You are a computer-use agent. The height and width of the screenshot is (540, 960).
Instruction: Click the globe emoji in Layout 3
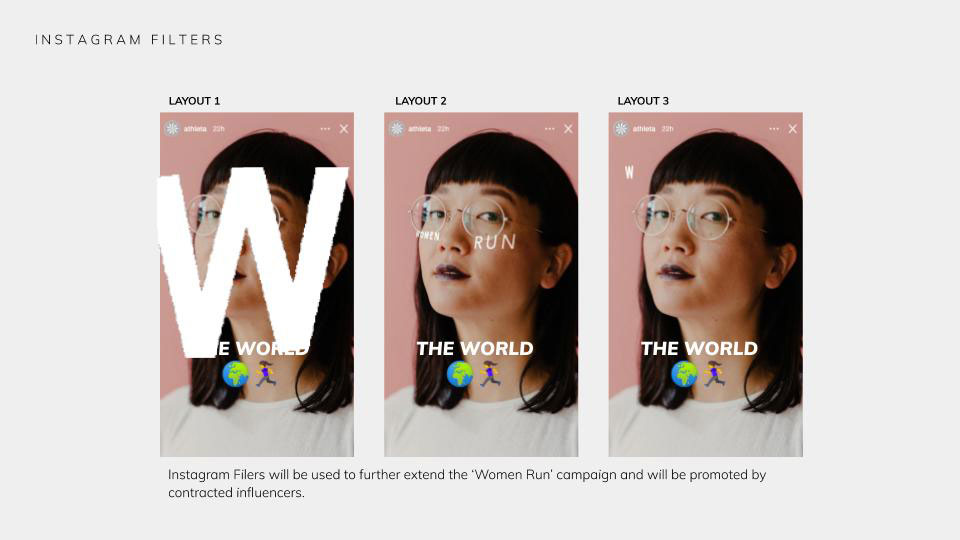tap(684, 374)
